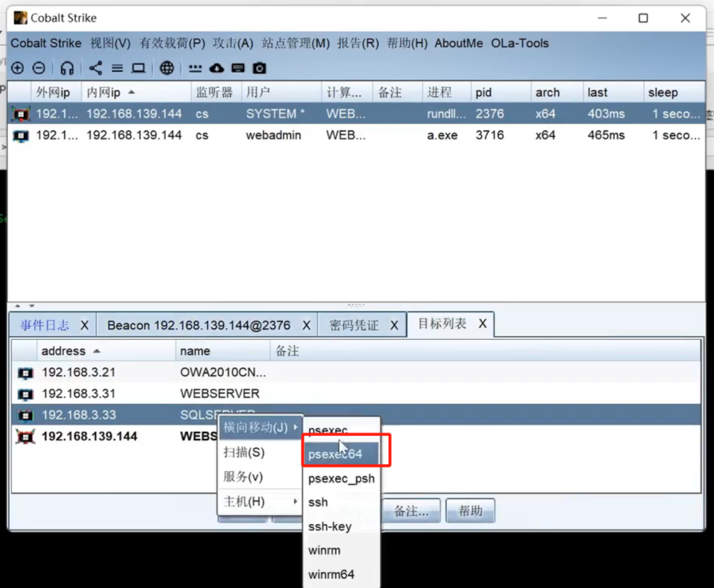Open downloaded files cloud icon
This screenshot has width=714, height=588.
pyautogui.click(x=217, y=68)
